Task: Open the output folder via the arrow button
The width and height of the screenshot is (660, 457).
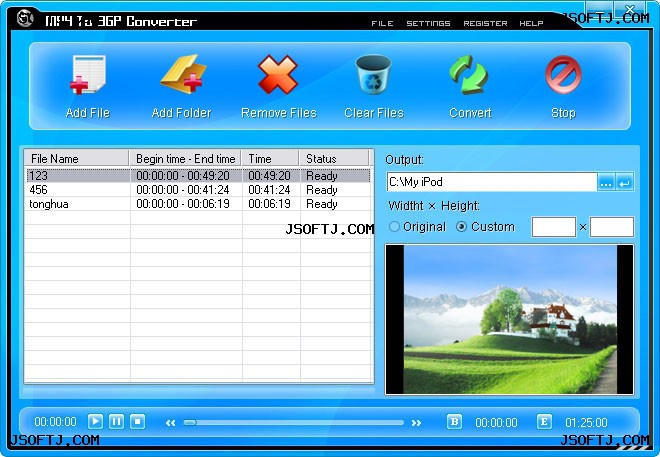Action: (624, 183)
